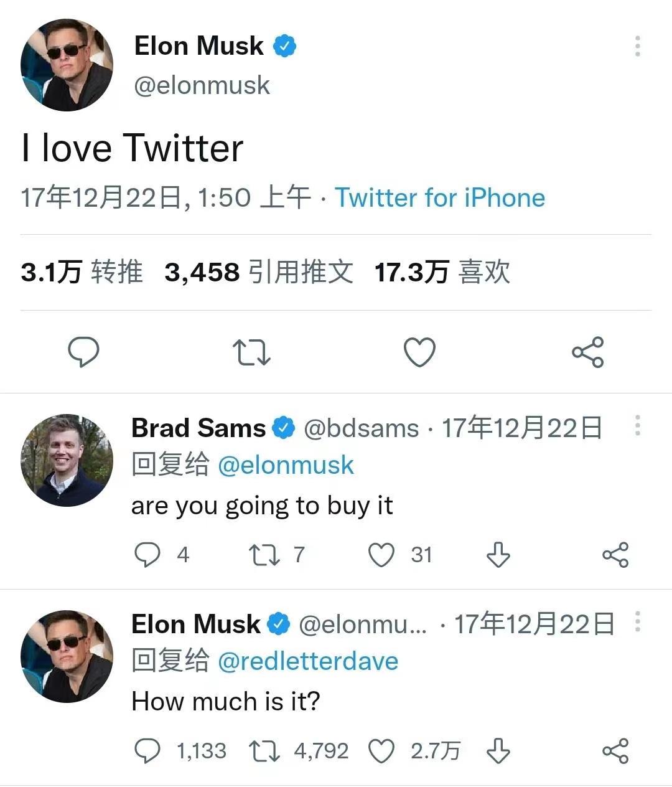Like the "I love Twitter" tweet
The width and height of the screenshot is (672, 787).
click(419, 352)
